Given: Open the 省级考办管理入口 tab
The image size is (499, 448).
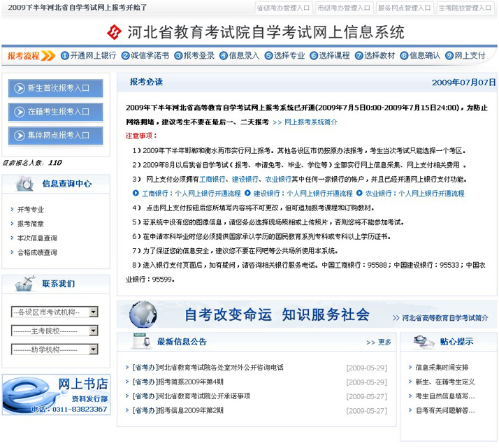Looking at the screenshot, I should 283,8.
